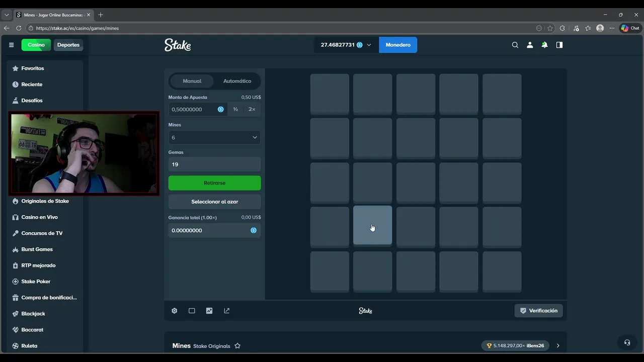Open the Mines count dropdown
The image size is (644, 362).
pos(214,137)
